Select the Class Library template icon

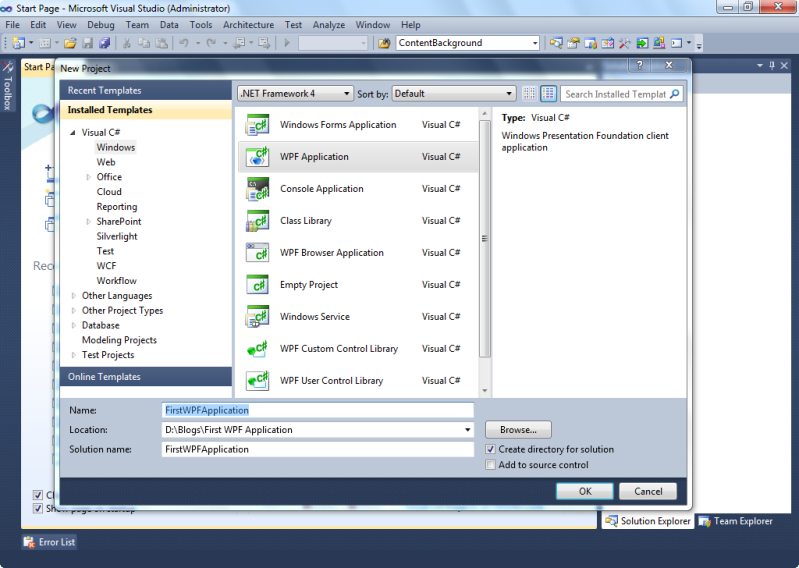(x=258, y=221)
